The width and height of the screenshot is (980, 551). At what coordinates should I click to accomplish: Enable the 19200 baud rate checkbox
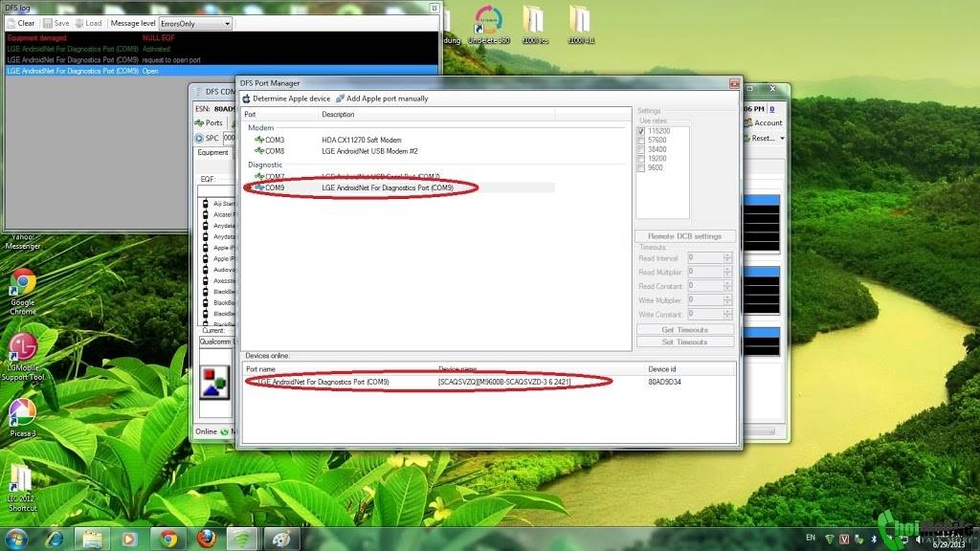[640, 159]
